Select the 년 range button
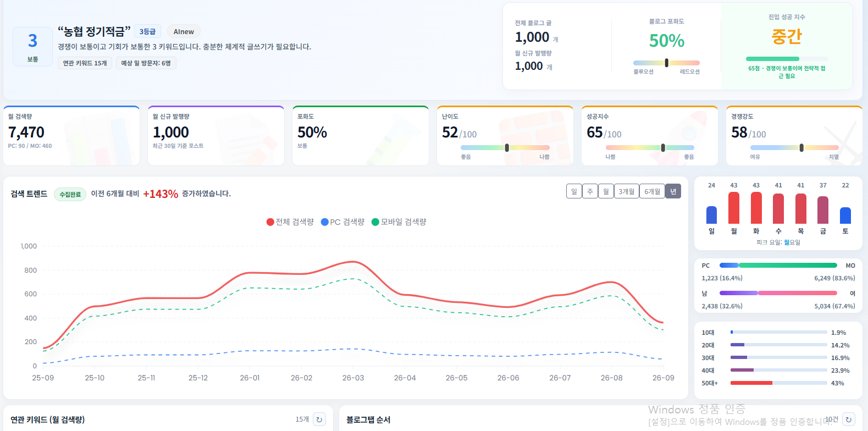 point(673,191)
